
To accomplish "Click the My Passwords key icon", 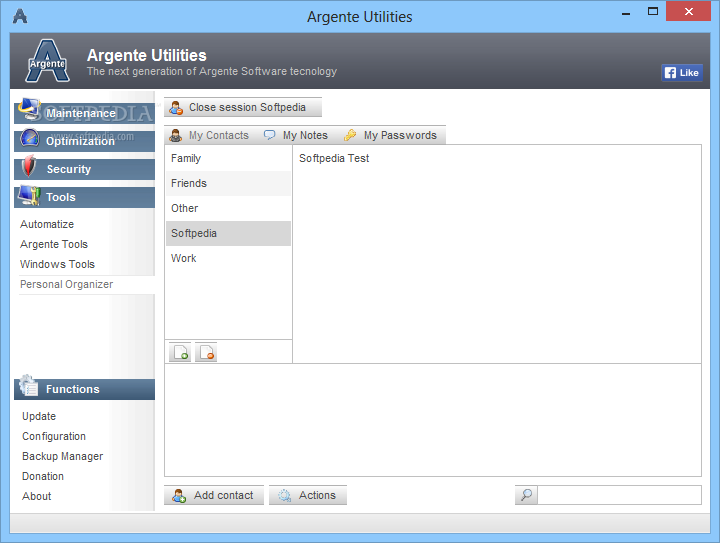I will pos(350,135).
